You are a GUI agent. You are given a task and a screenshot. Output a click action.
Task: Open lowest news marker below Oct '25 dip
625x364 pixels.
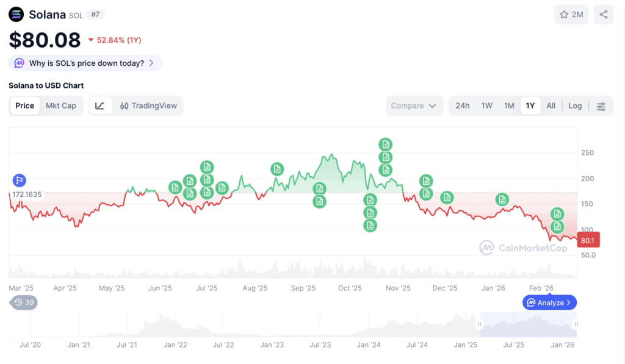pyautogui.click(x=370, y=226)
